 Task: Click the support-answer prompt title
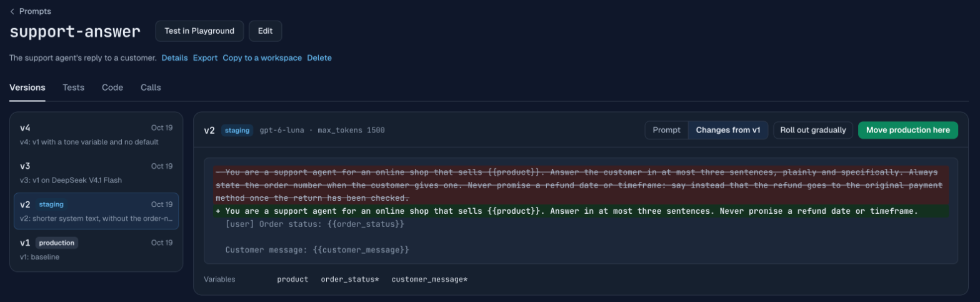point(75,31)
